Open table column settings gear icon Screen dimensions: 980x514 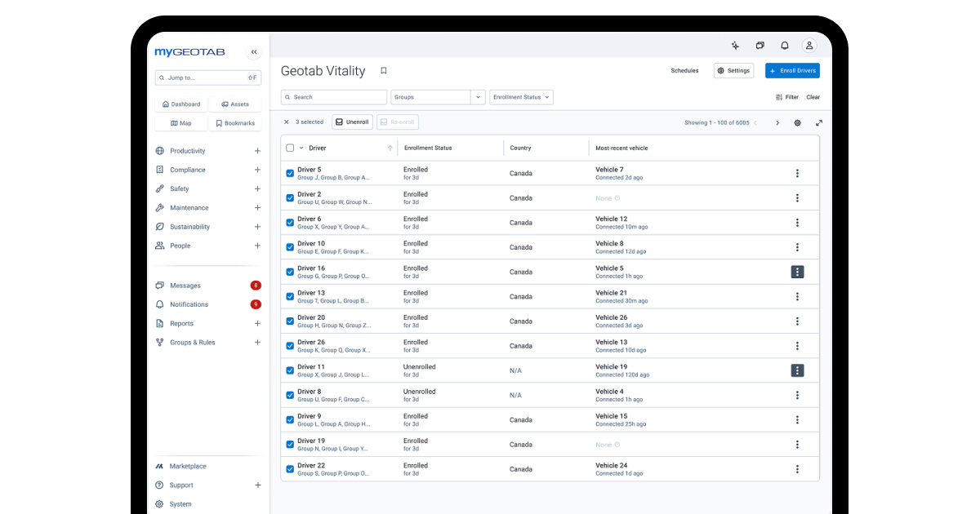[x=798, y=122]
